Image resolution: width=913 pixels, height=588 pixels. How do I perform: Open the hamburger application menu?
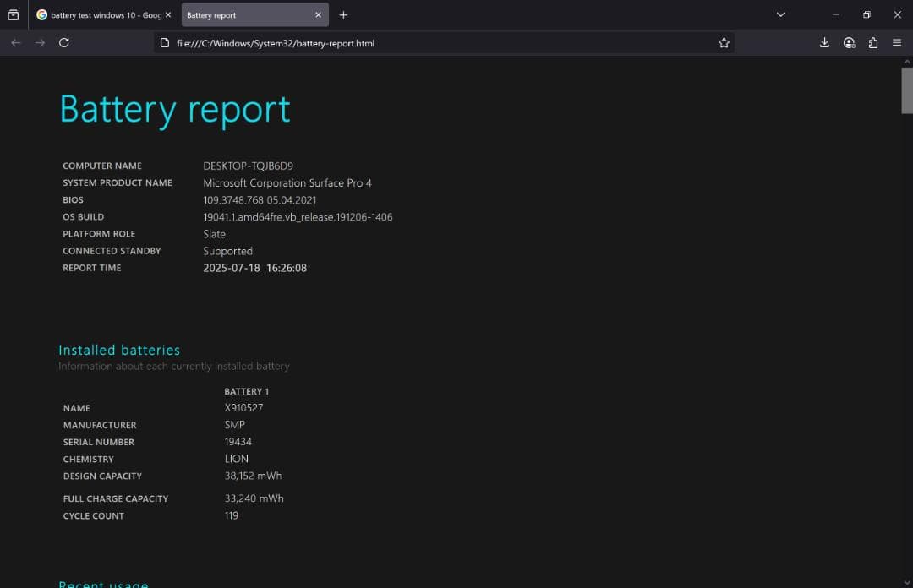(897, 42)
